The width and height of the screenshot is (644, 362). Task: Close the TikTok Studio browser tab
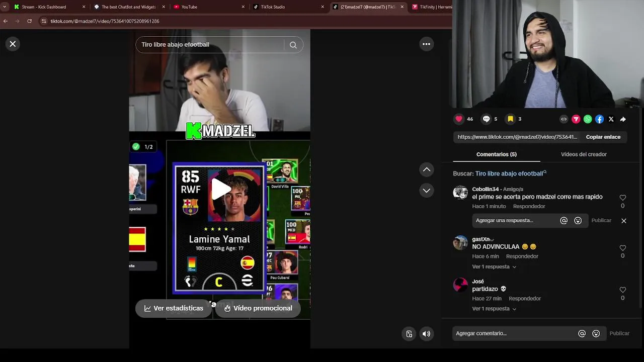click(324, 7)
